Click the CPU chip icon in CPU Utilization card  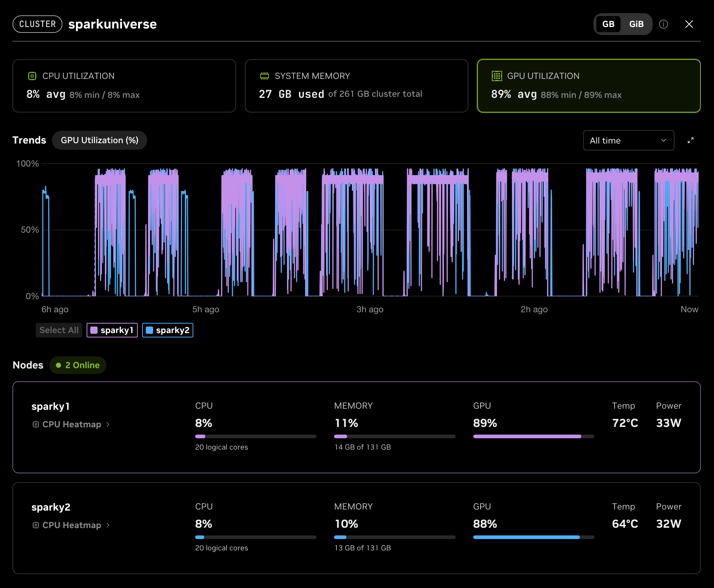tap(32, 76)
